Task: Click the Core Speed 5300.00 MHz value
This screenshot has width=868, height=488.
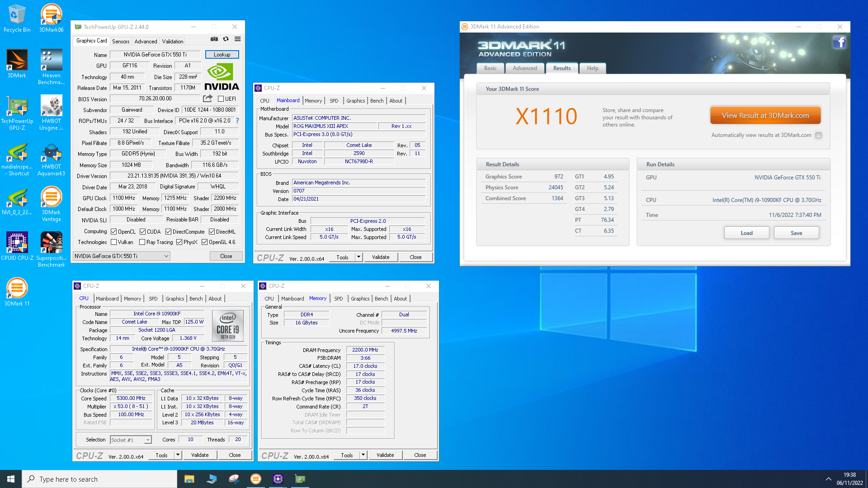Action: 131,398
